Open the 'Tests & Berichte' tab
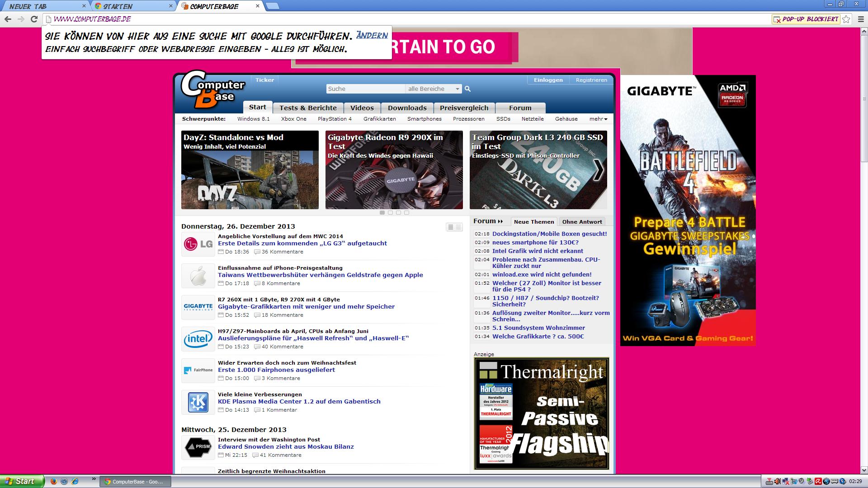 [x=308, y=108]
